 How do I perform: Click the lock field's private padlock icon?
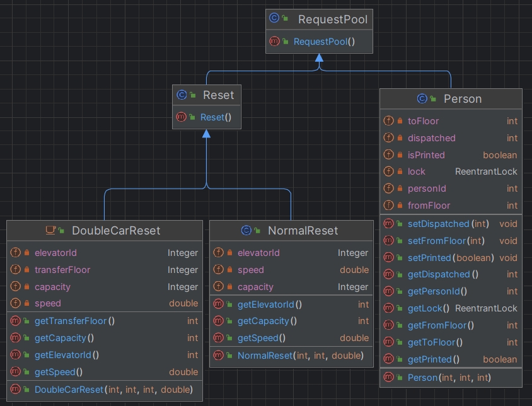point(400,171)
